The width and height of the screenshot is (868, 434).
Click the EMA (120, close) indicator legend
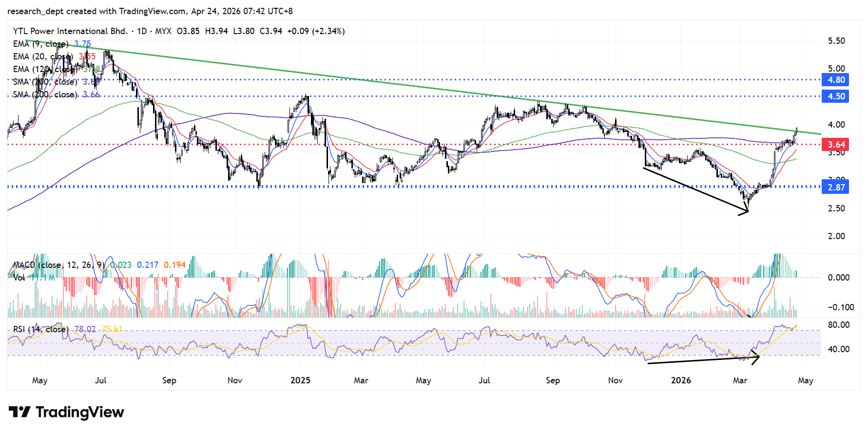click(x=45, y=69)
